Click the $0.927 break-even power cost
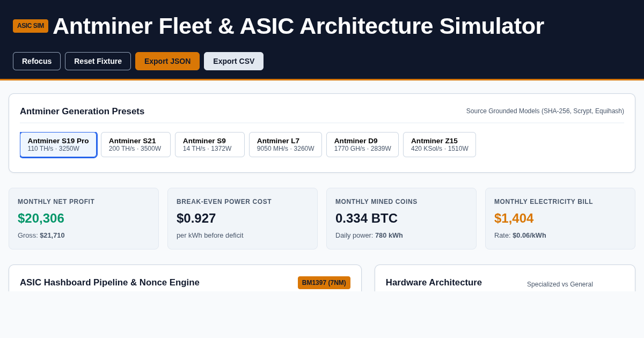 pyautogui.click(x=196, y=218)
